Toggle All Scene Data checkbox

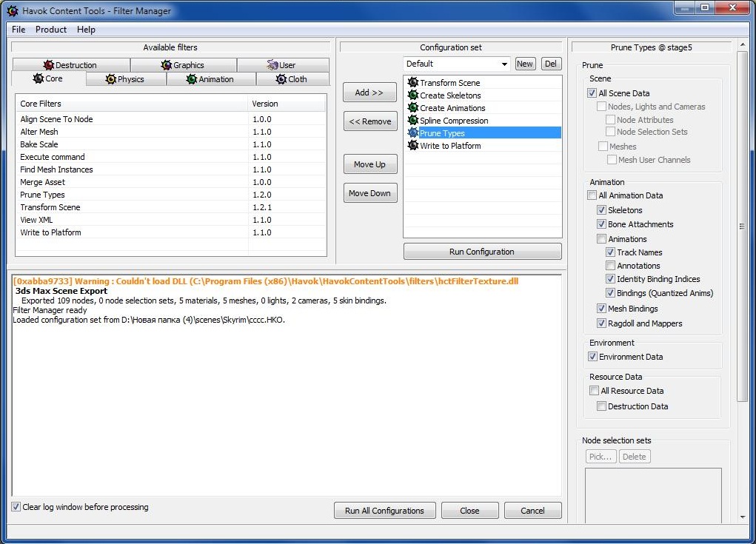592,93
